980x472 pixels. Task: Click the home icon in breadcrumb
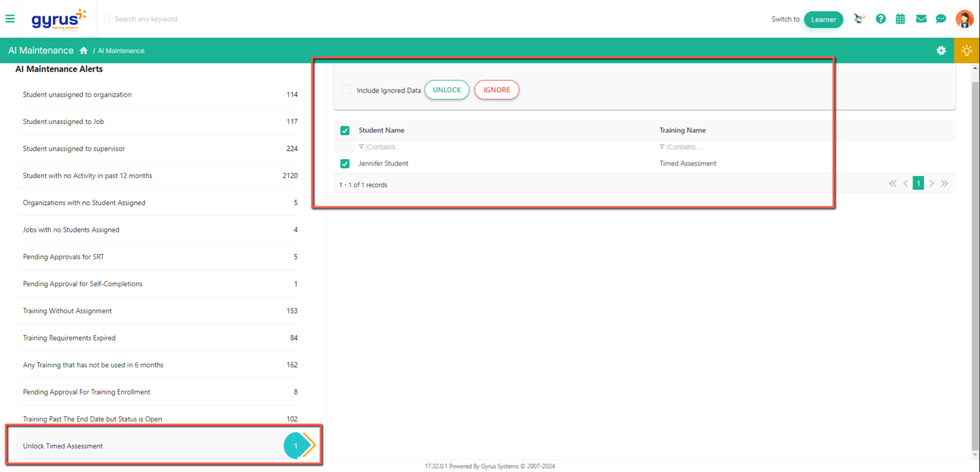[x=84, y=51]
